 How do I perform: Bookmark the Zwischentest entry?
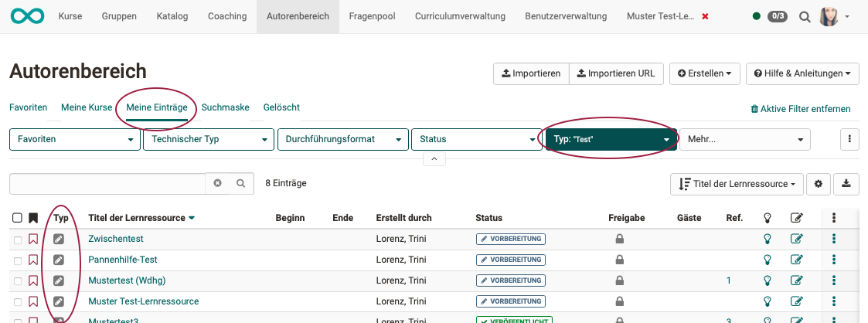[x=33, y=239]
